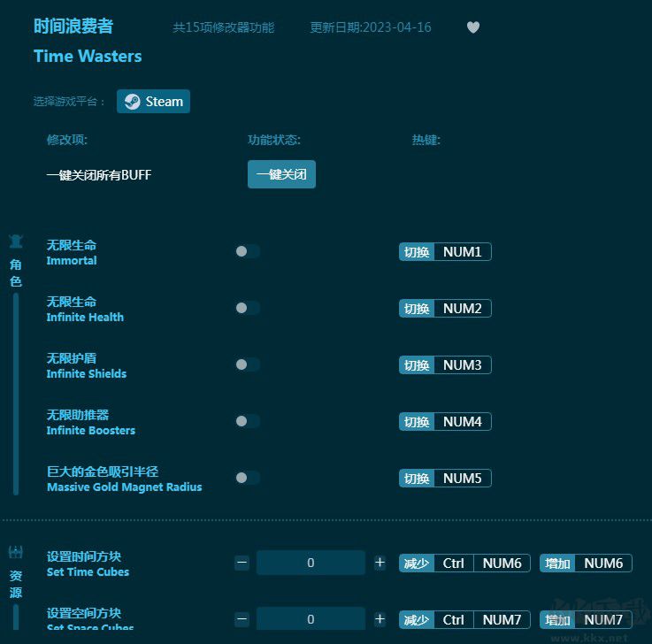The height and width of the screenshot is (644, 652).
Task: Click the 功能状态 column header
Action: pos(274,140)
